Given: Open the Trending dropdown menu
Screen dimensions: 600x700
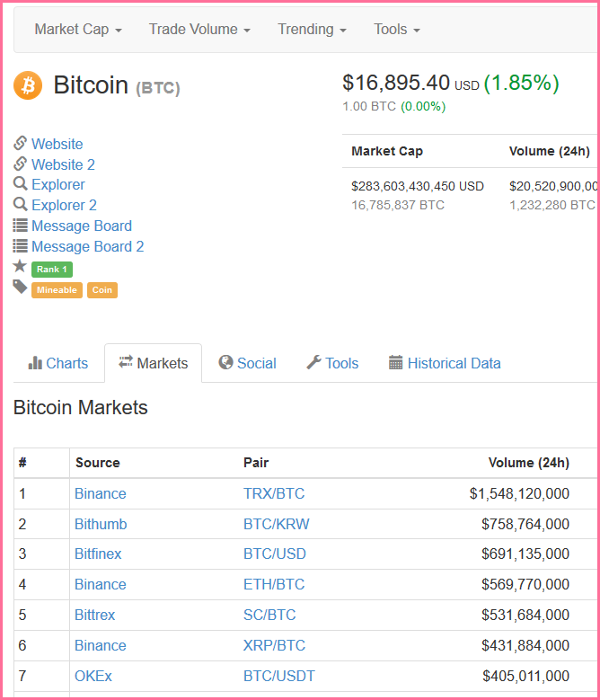Looking at the screenshot, I should pos(312,29).
